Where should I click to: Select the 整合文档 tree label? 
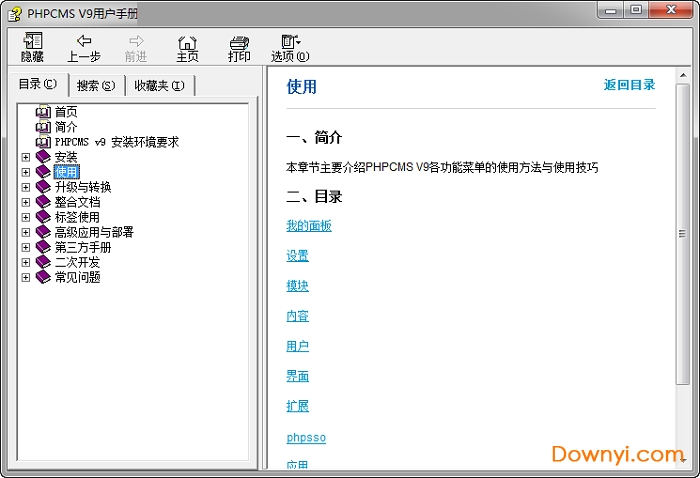tap(77, 202)
